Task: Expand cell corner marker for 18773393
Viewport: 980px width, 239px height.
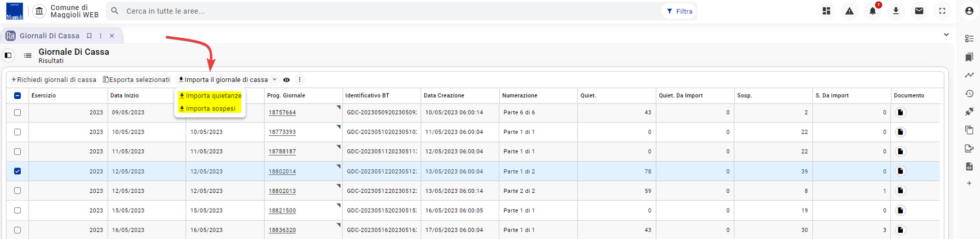Action: point(339,127)
